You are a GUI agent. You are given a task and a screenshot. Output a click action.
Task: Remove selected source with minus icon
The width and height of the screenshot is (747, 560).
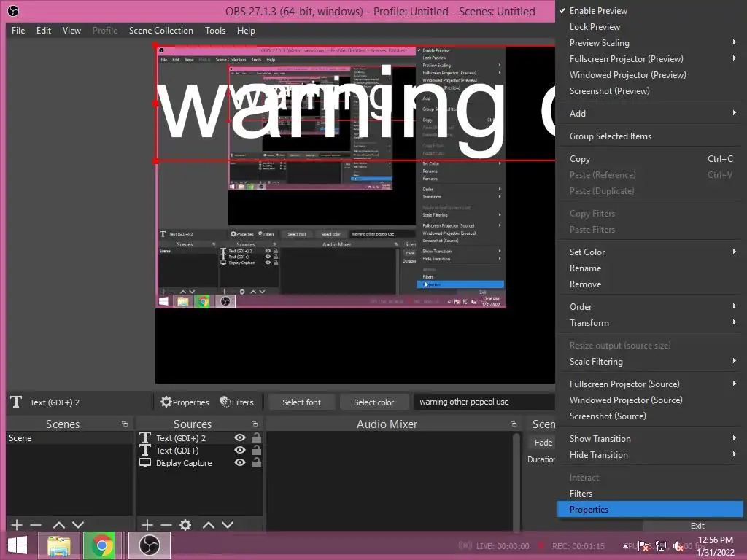click(166, 525)
